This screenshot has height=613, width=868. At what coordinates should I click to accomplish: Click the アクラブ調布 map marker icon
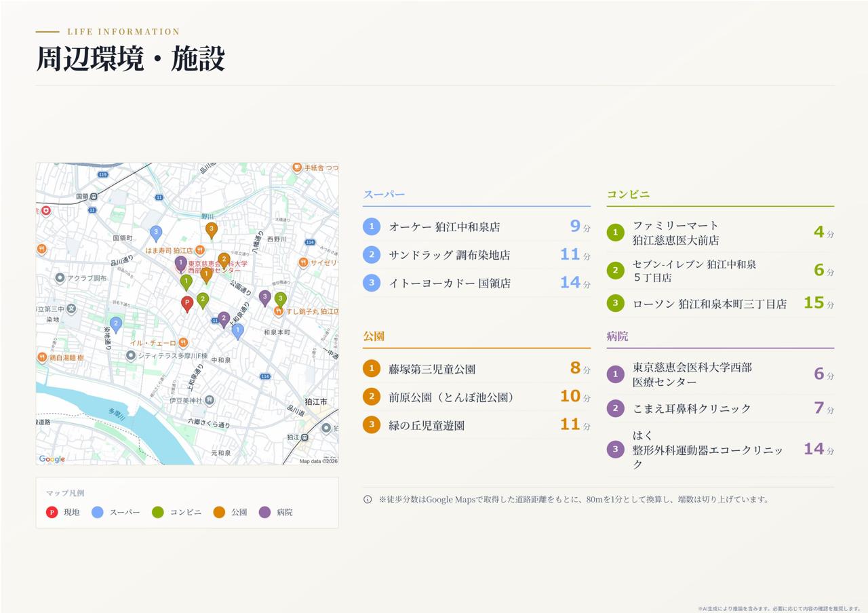pos(60,278)
